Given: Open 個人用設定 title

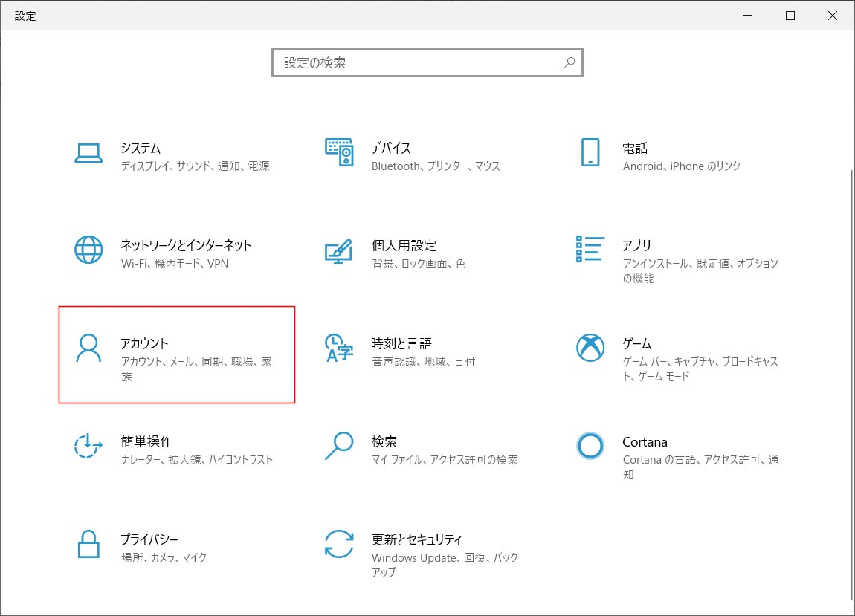Looking at the screenshot, I should 404,245.
